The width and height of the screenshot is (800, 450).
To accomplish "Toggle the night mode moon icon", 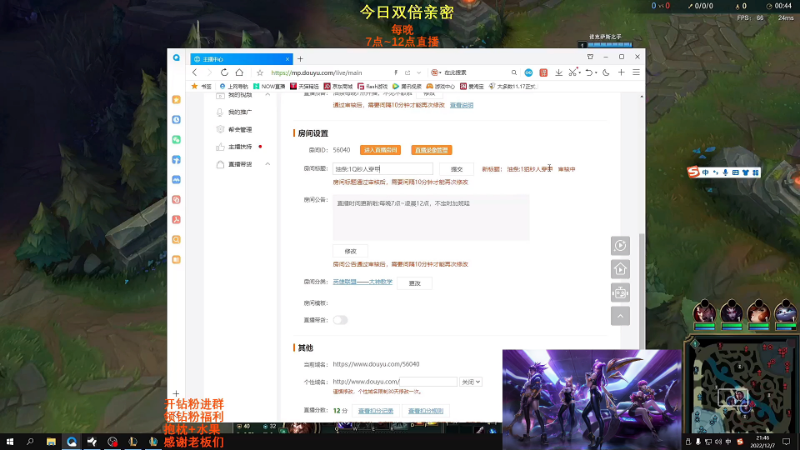I will pos(606,72).
